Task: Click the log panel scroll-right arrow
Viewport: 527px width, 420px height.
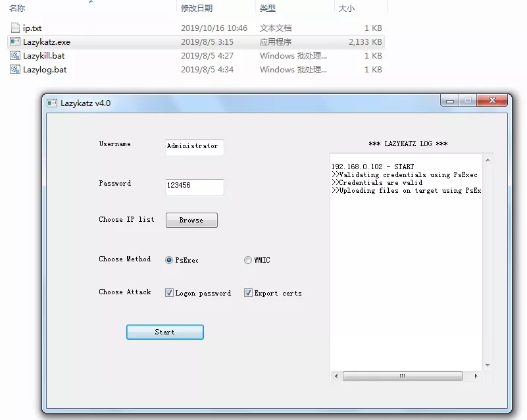Action: tap(477, 377)
